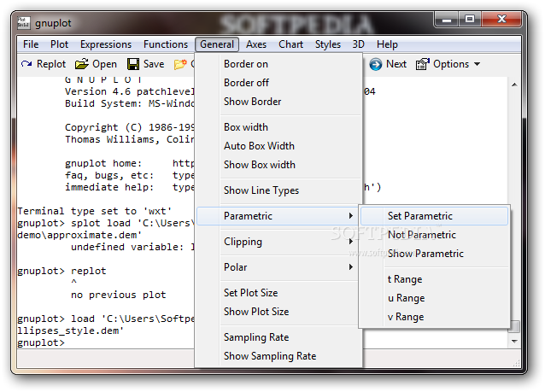The width and height of the screenshot is (545, 392).
Task: Click the scrollbar up arrow
Action: click(x=514, y=85)
